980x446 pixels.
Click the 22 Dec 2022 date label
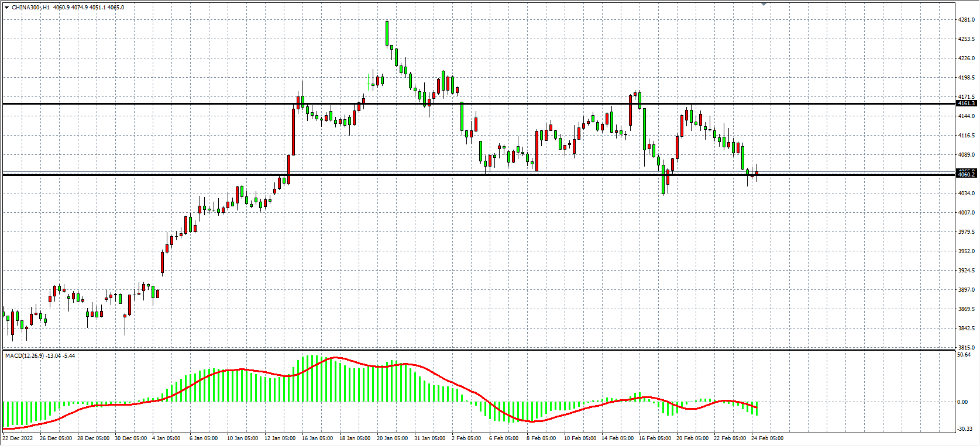pyautogui.click(x=18, y=438)
